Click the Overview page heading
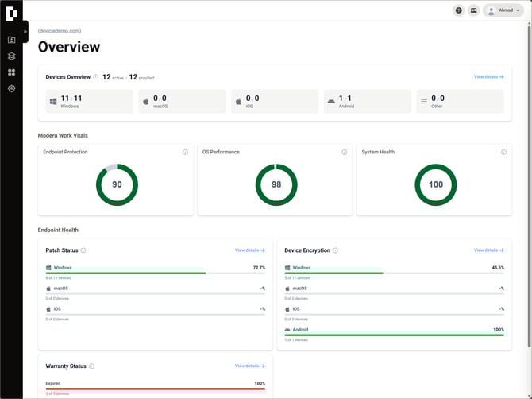Image resolution: width=532 pixels, height=399 pixels. click(69, 47)
